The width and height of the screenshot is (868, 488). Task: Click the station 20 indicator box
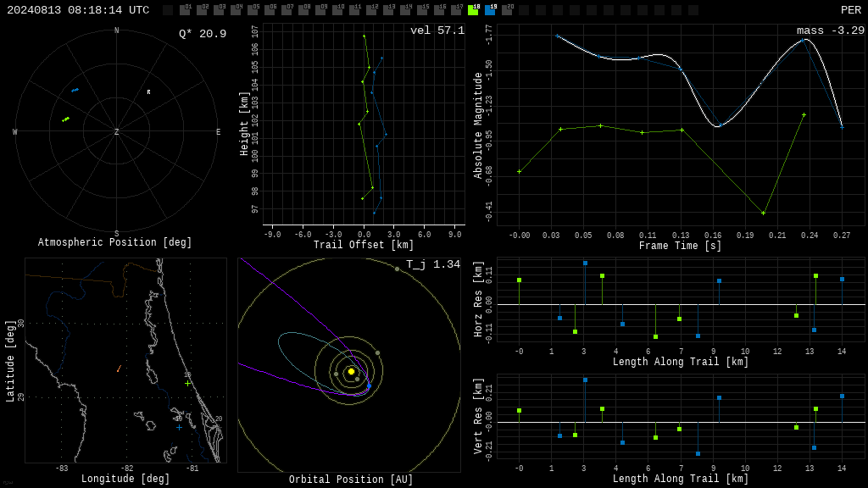(x=507, y=9)
